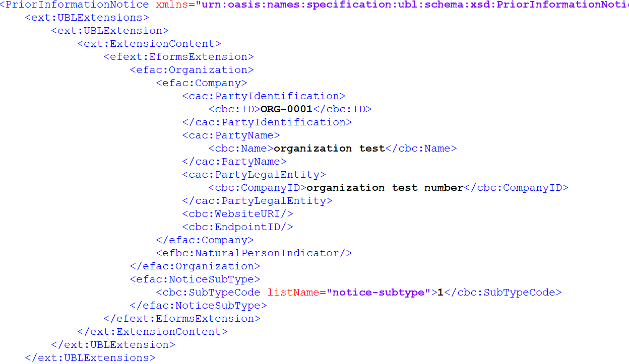Click the opening efac:NoticeSubType tag
This screenshot has width=629, height=364.
195,279
